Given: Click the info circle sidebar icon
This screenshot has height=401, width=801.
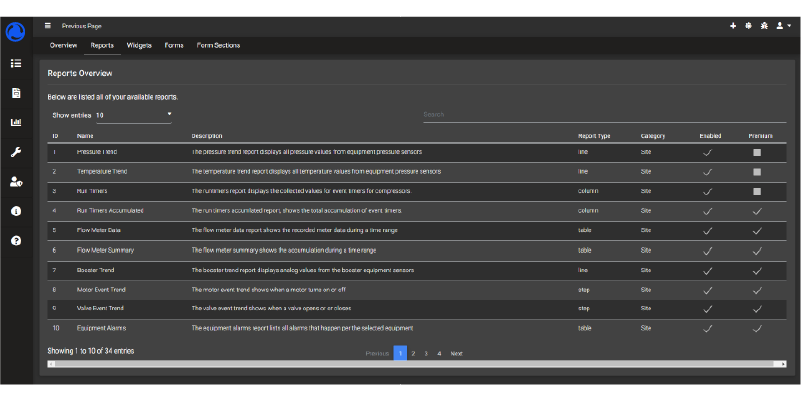Looking at the screenshot, I should [x=16, y=211].
